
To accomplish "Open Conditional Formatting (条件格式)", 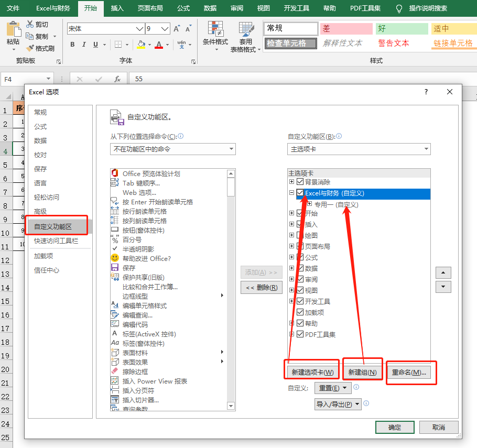I will click(x=215, y=36).
